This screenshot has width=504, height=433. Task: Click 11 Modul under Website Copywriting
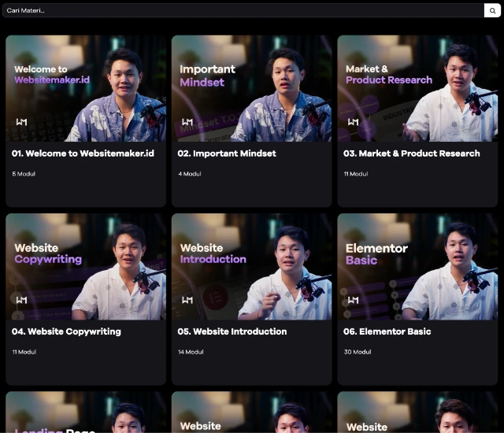[x=24, y=352]
